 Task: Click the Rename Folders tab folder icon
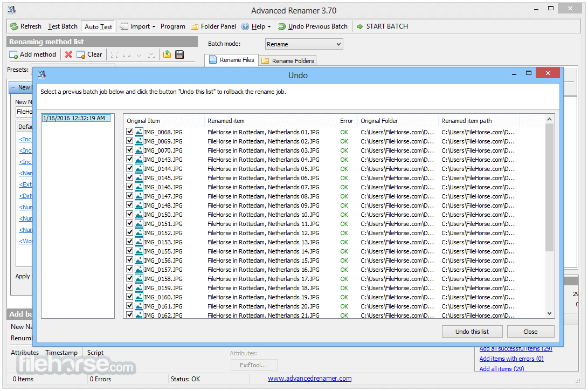coord(265,61)
